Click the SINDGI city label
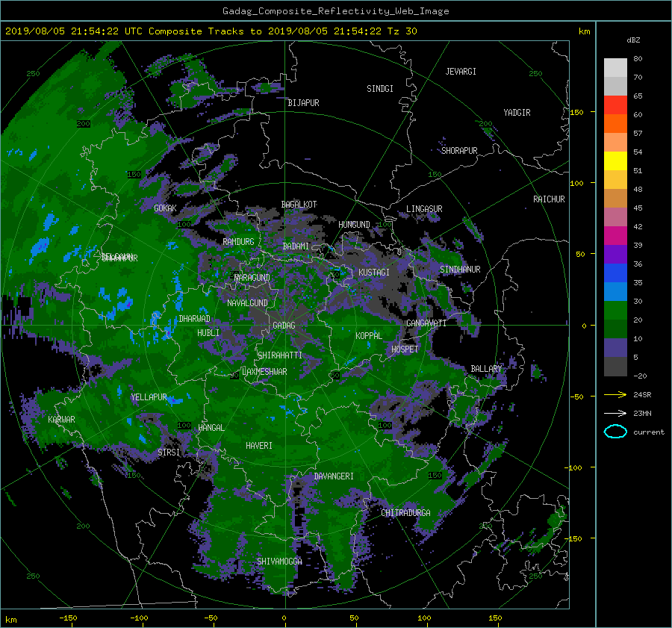The height and width of the screenshot is (628, 672). [380, 89]
